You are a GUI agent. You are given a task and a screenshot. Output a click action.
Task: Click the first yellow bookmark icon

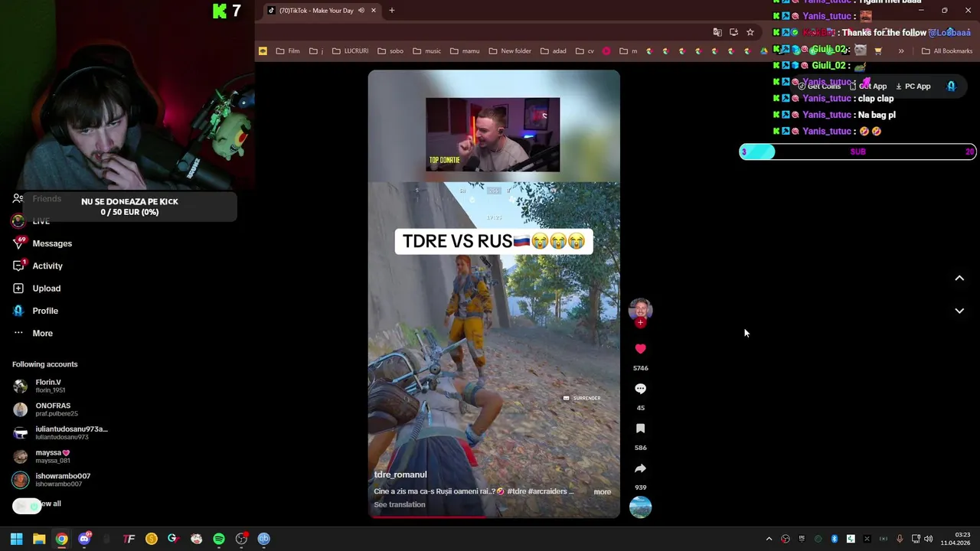(x=263, y=51)
